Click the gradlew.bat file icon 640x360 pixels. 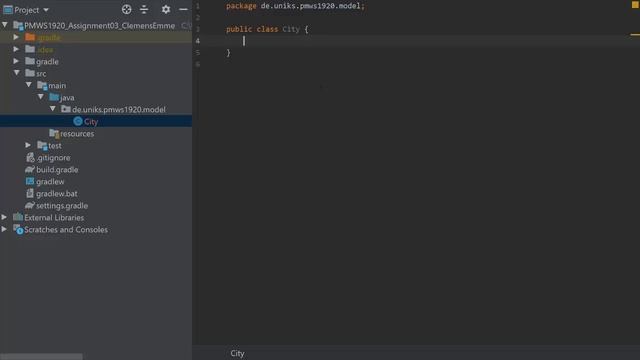click(x=30, y=193)
